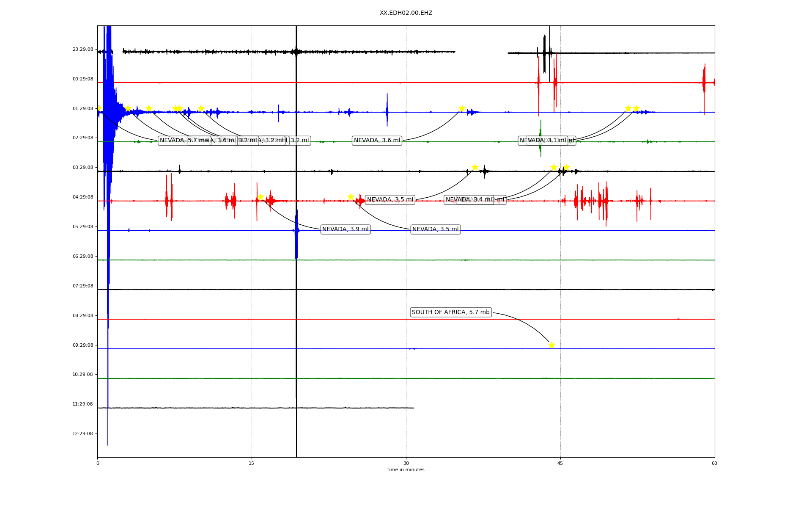Click the first star at the plot's left edge
812x508 pixels.
coord(99,108)
